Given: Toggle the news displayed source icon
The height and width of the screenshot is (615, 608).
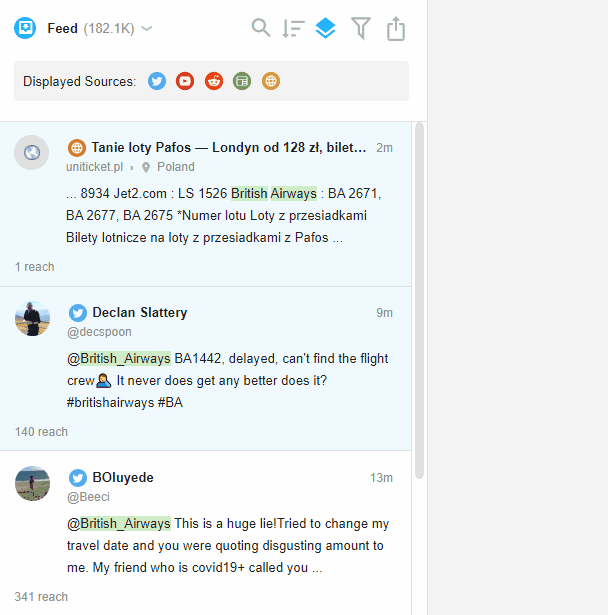Looking at the screenshot, I should pyautogui.click(x=242, y=81).
